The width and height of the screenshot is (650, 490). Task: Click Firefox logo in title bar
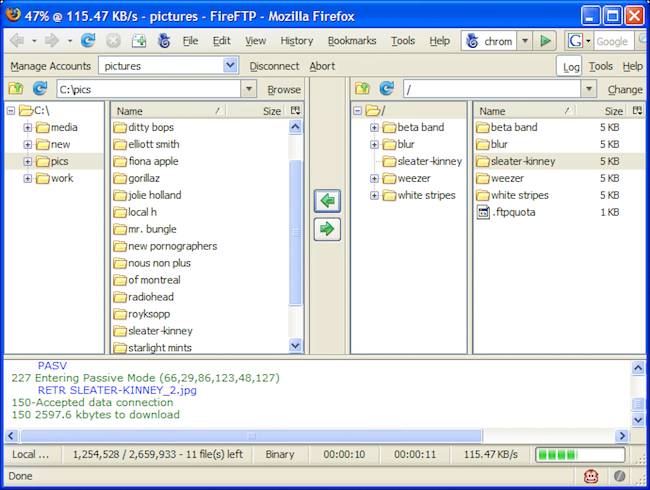pos(13,15)
